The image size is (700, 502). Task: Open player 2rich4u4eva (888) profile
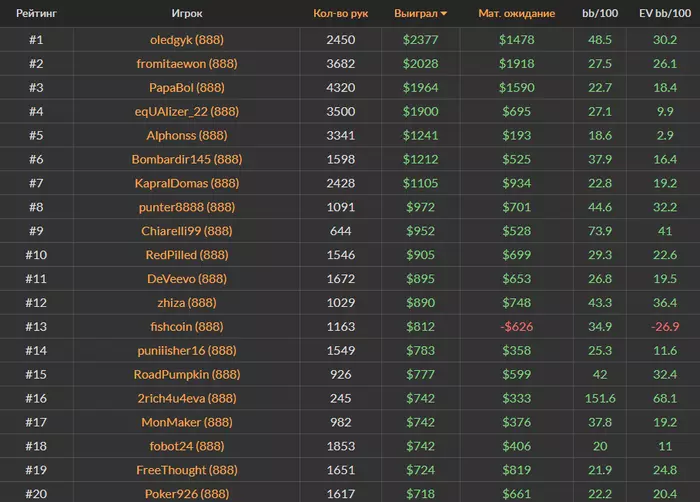[187, 398]
